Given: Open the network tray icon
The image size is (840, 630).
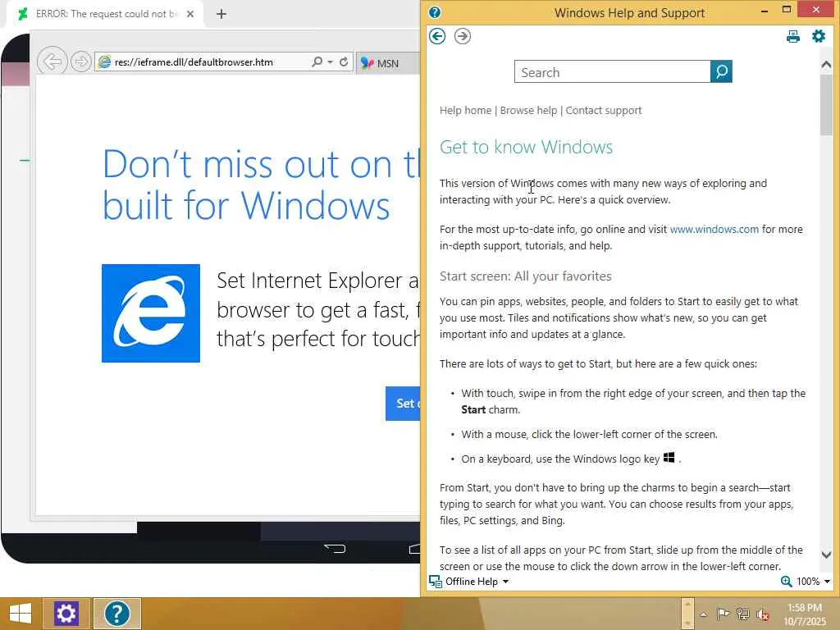Looking at the screenshot, I should (742, 614).
